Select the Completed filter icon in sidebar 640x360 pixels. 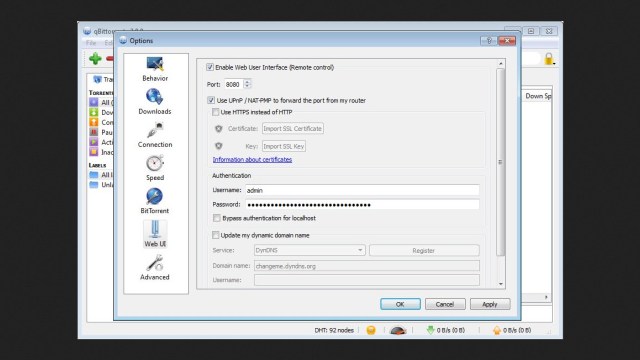[x=94, y=122]
